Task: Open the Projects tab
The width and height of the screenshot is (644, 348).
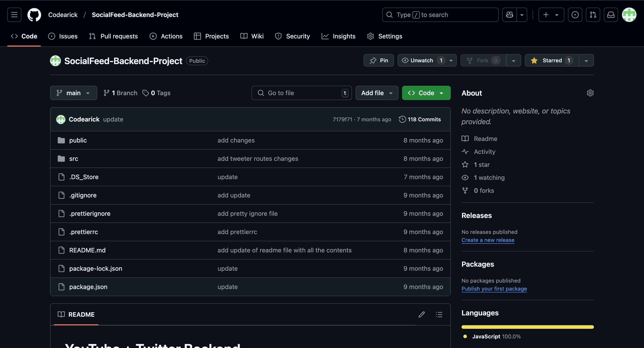Action: tap(212, 36)
